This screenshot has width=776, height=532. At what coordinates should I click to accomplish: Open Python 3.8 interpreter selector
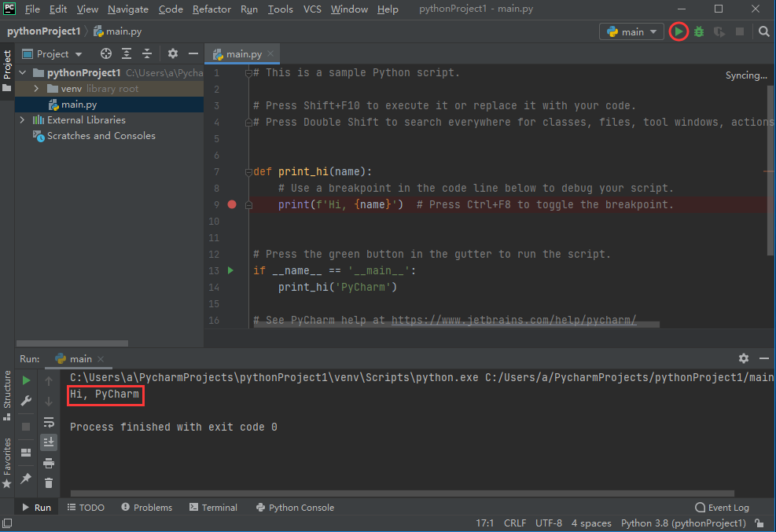[x=683, y=523]
